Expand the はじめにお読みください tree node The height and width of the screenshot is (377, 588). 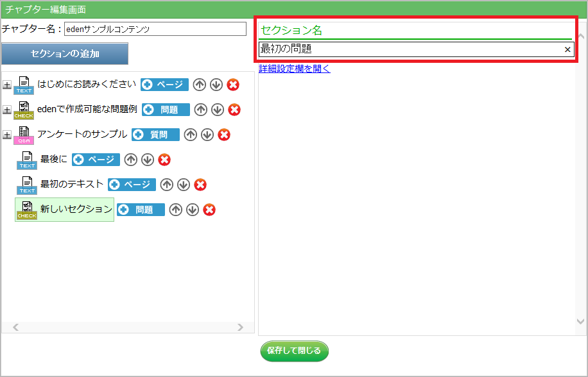(x=7, y=85)
